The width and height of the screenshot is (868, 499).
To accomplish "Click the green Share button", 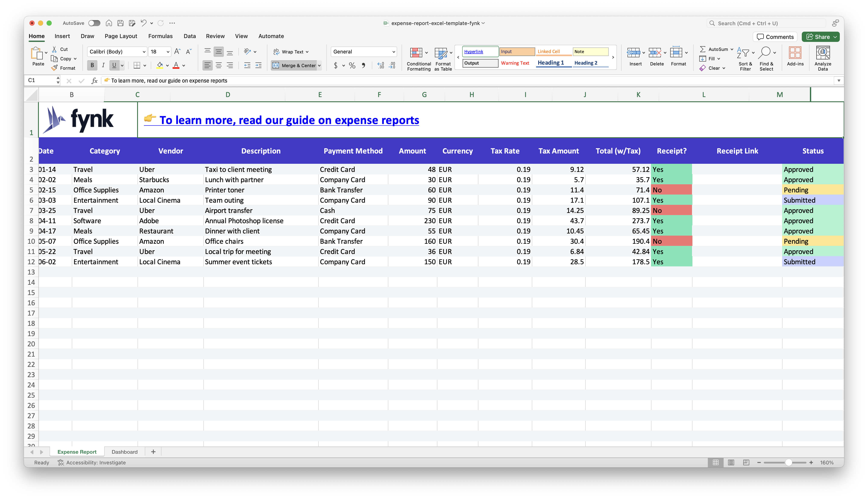I will [x=820, y=37].
